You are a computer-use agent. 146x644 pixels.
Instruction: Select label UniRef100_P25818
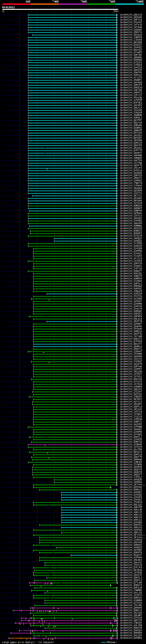[131, 65]
